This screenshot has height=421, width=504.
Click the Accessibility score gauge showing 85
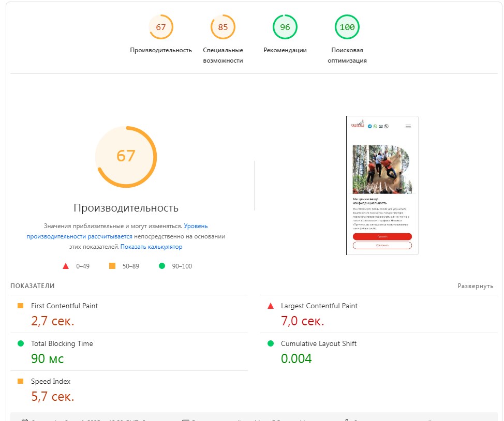[x=223, y=27]
